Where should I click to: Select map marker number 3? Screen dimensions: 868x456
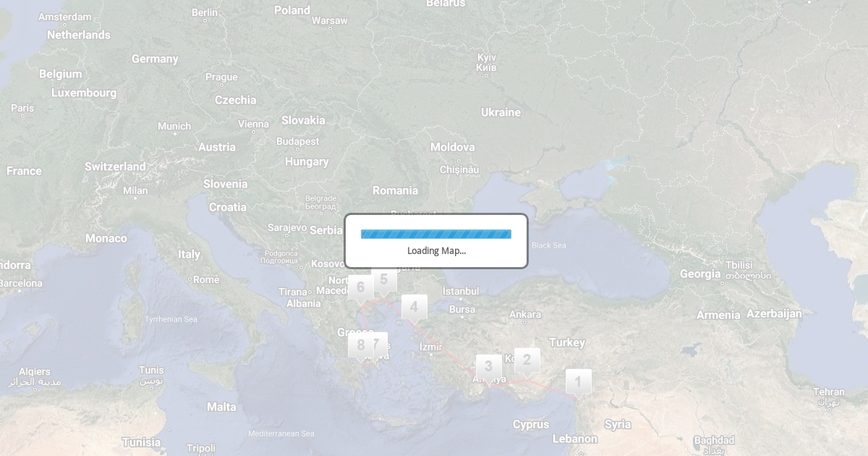tap(488, 367)
